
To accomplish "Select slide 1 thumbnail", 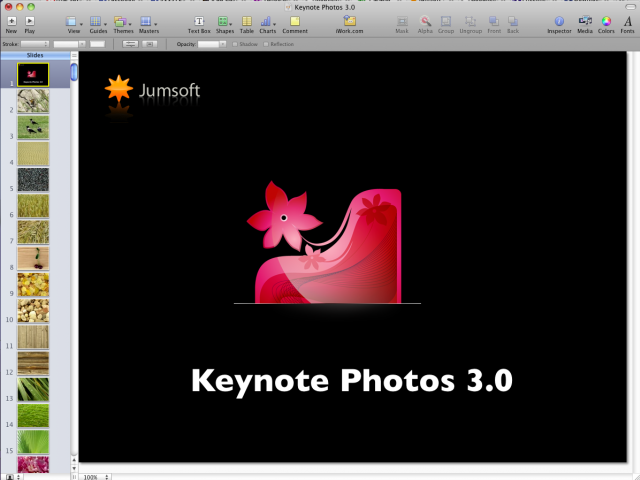I will click(x=33, y=74).
